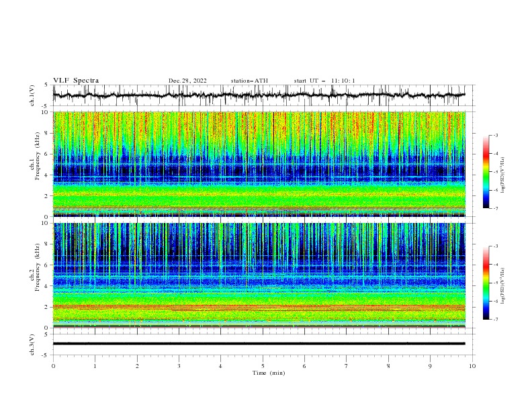Click the "VLF Spectra" plot title
This screenshot has width=532, height=411.
click(x=76, y=81)
